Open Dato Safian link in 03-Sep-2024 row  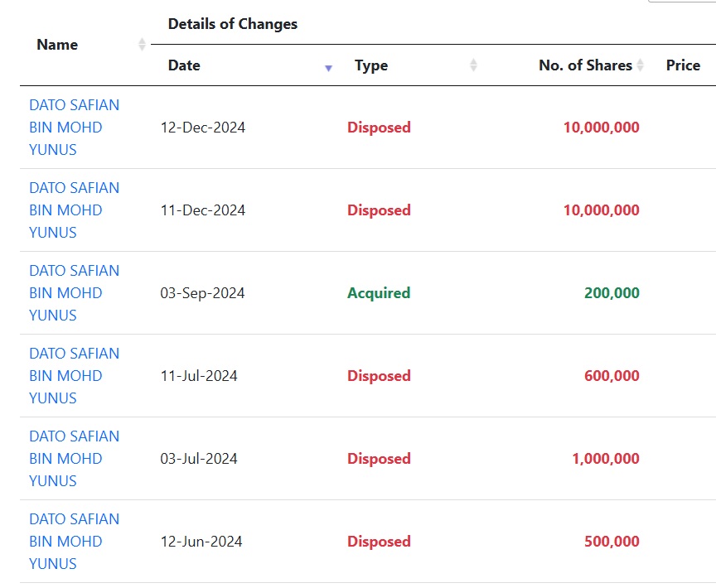[x=74, y=293]
